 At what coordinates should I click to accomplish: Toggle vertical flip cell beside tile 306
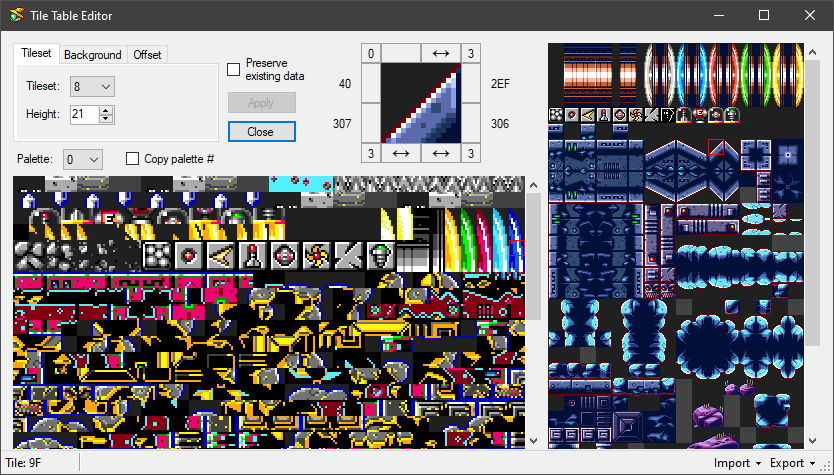(x=471, y=123)
